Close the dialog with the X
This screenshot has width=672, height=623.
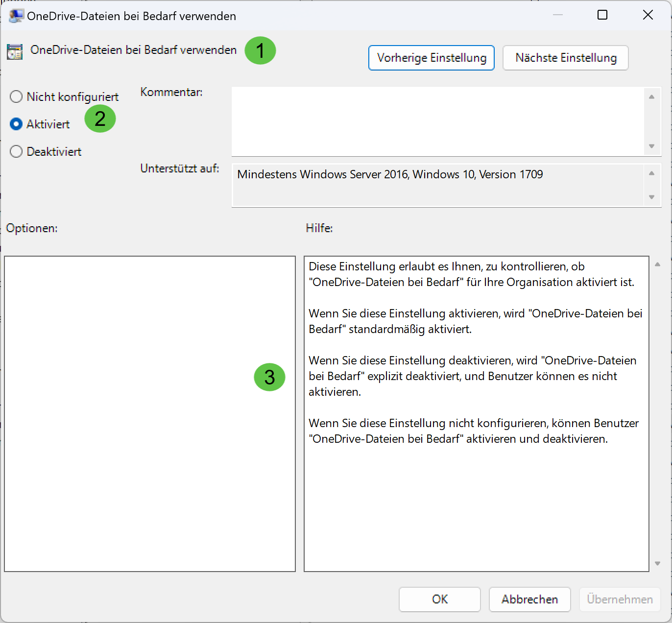[x=648, y=15]
